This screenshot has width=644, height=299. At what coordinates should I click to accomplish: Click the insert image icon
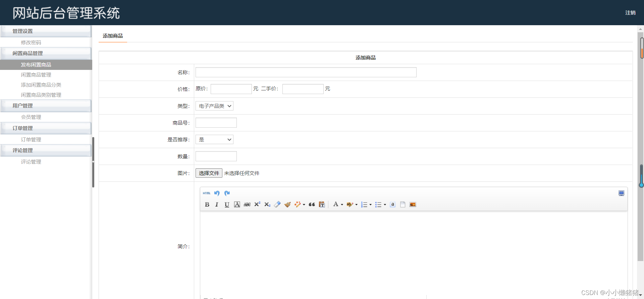point(413,205)
